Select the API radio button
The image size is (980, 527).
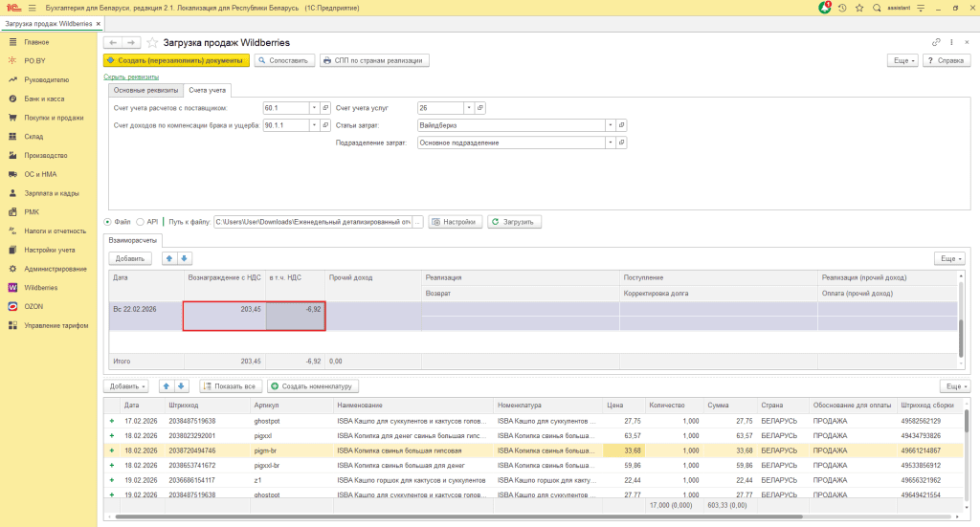pyautogui.click(x=141, y=222)
